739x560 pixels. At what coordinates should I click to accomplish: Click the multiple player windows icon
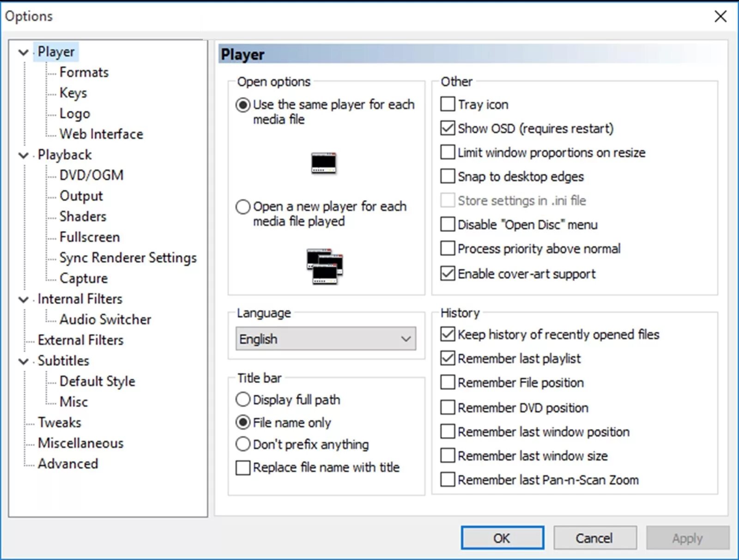(x=325, y=267)
